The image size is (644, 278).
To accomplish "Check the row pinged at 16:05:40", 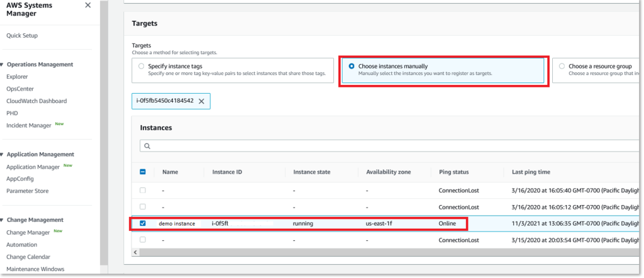I will pyautogui.click(x=143, y=191).
